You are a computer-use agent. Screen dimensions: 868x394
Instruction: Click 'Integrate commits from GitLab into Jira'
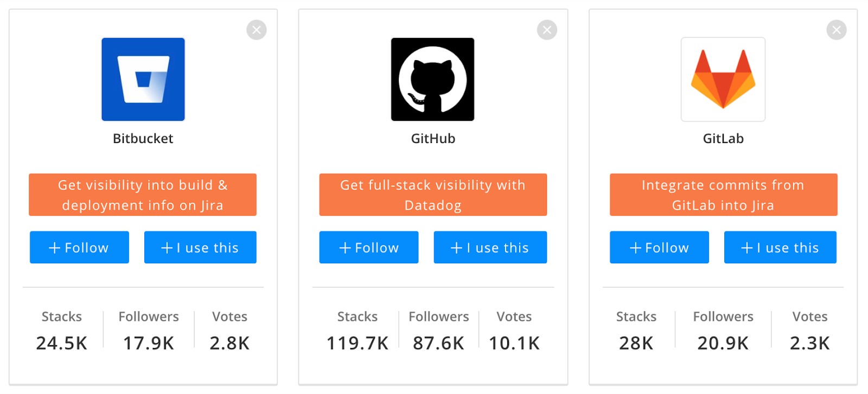[723, 195]
